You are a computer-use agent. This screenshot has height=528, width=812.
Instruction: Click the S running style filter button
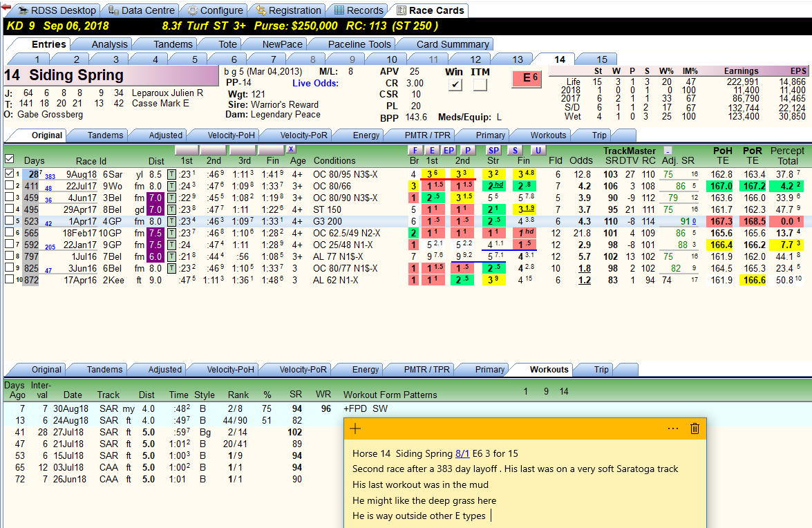[x=515, y=150]
